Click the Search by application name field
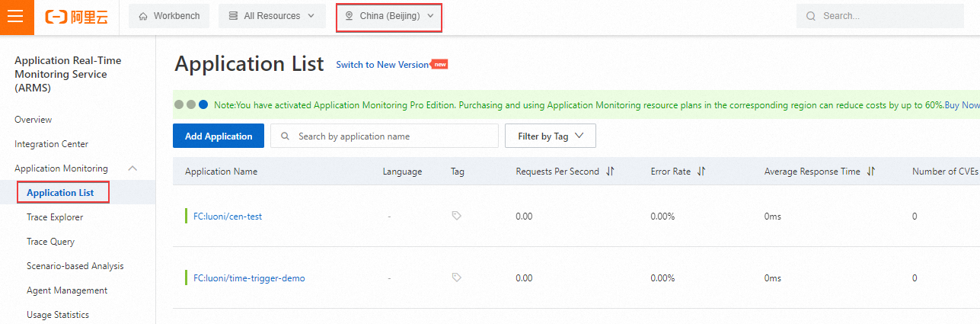This screenshot has width=980, height=324. (392, 136)
